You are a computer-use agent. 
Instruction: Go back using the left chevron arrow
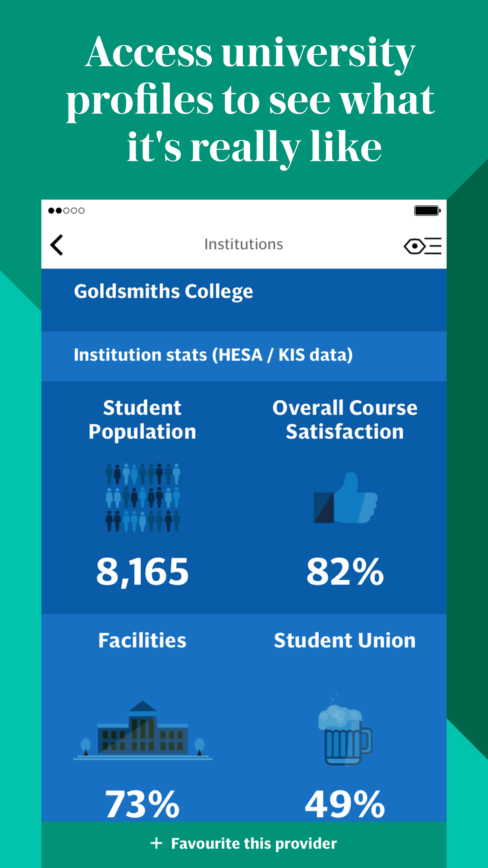tap(56, 245)
